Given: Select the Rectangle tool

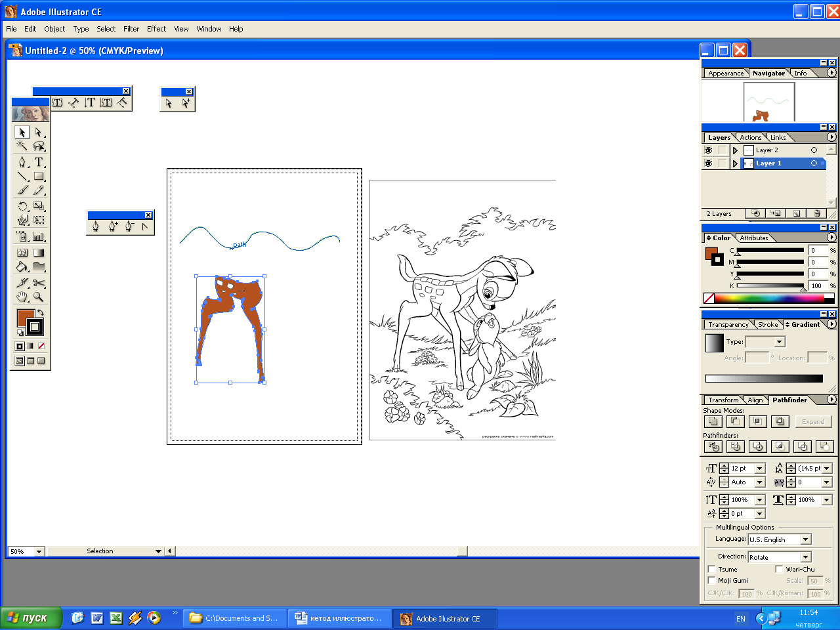Looking at the screenshot, I should pyautogui.click(x=39, y=176).
